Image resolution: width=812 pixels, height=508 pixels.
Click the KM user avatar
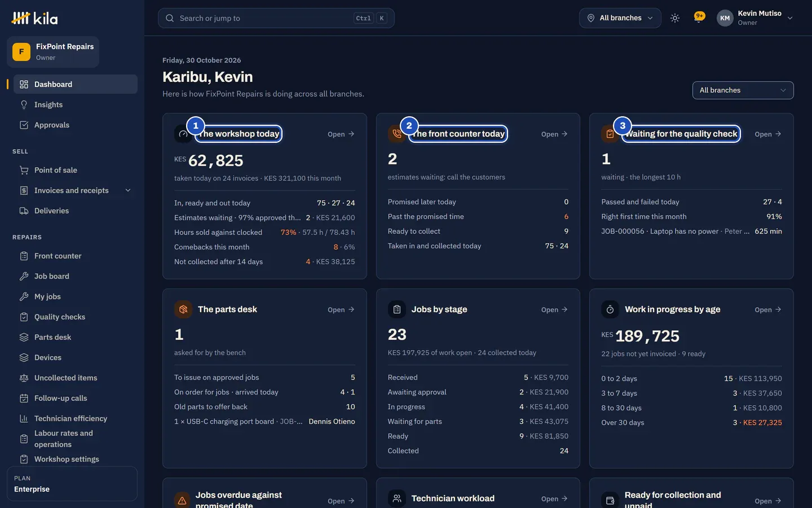(x=725, y=18)
